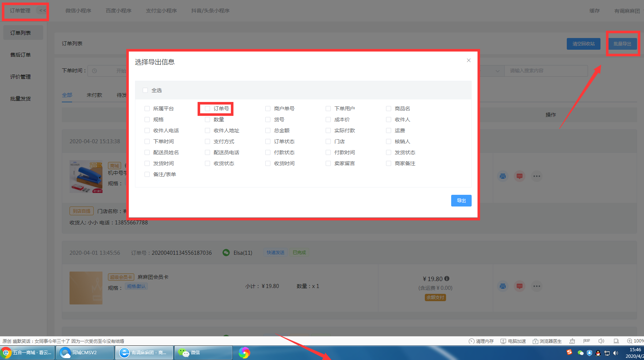Check the 门店 option
This screenshot has width=644, height=360.
coord(328,141)
